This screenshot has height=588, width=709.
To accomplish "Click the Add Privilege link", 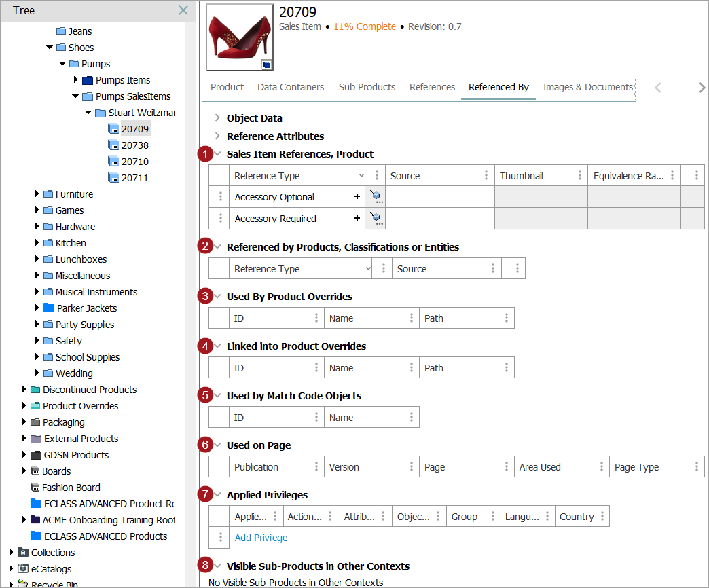I will pyautogui.click(x=261, y=538).
